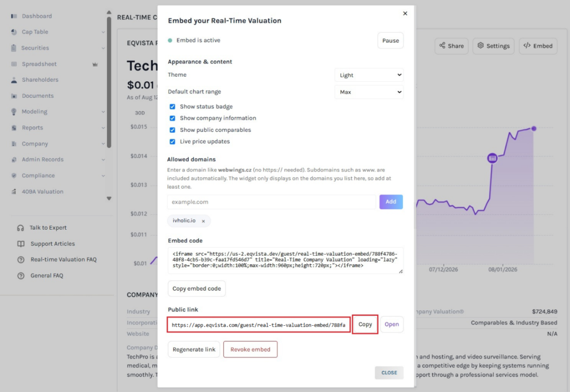Pause the active embed
The height and width of the screenshot is (392, 570).
click(390, 41)
